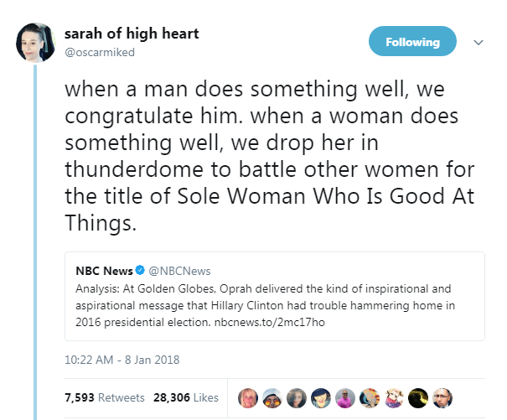View the 7,593 Retweets list
The image size is (507, 420).
pos(104,397)
